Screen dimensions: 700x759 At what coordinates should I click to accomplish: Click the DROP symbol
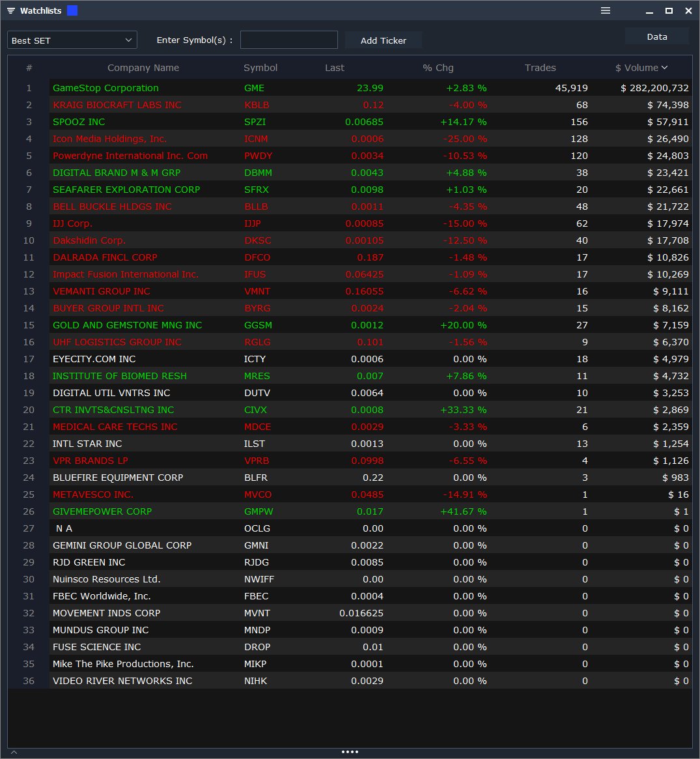tap(257, 647)
